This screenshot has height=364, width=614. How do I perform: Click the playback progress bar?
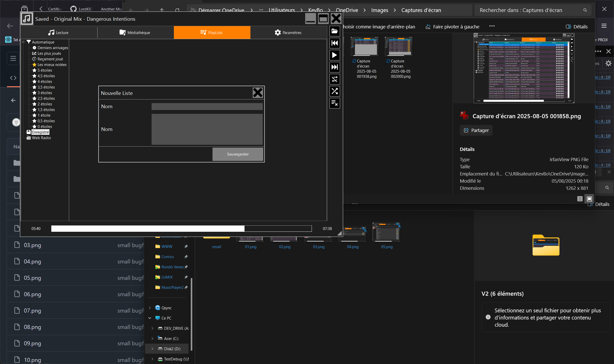click(x=181, y=228)
